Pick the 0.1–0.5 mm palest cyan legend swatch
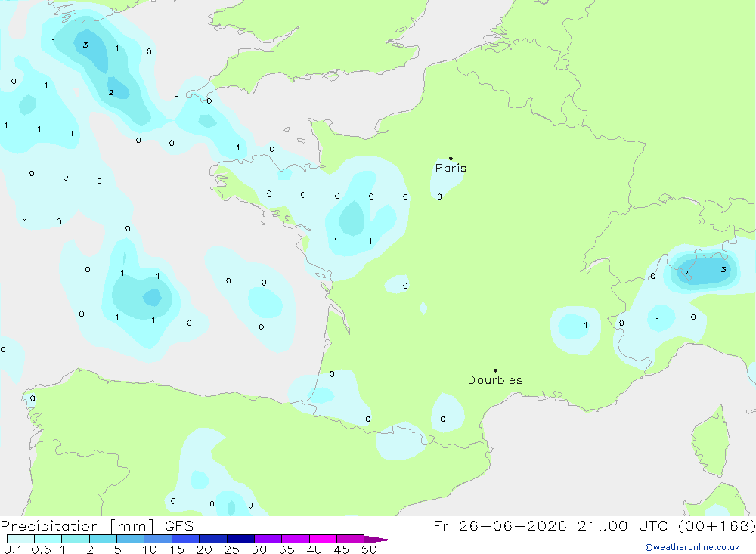This screenshot has height=554, width=756. pos(20,539)
